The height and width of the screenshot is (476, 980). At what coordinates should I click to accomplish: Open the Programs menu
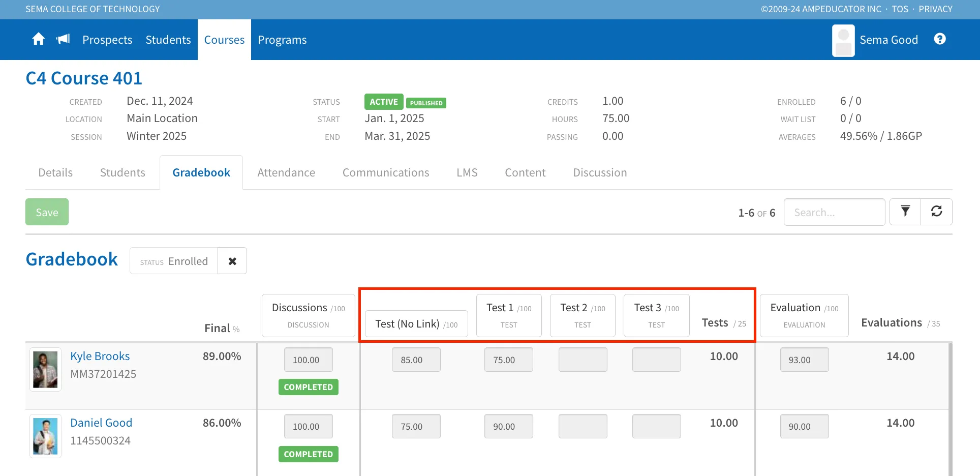282,40
